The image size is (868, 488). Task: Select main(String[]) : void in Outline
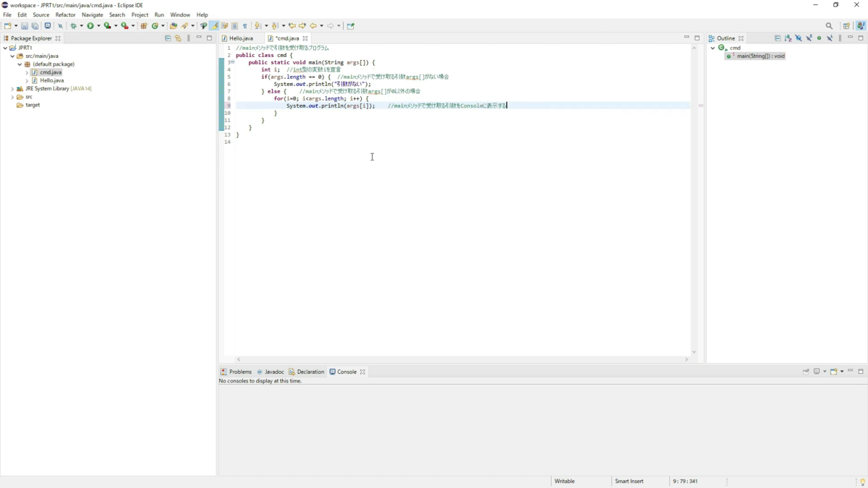pyautogui.click(x=756, y=56)
